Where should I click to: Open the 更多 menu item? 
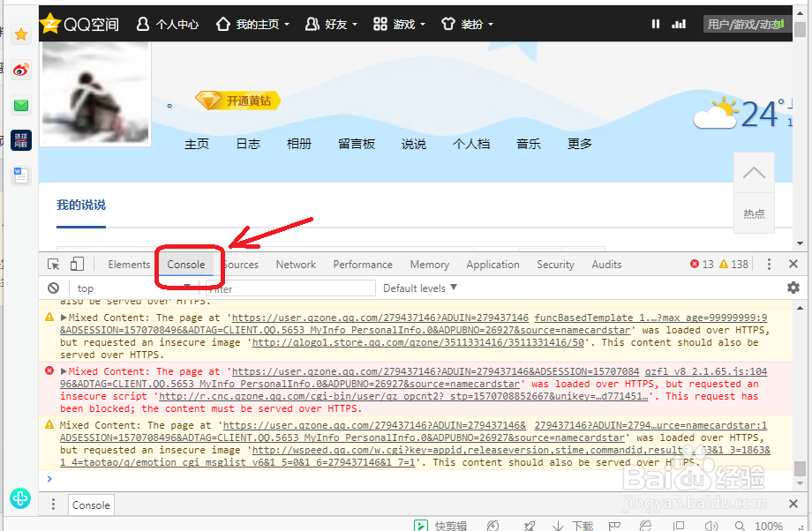[x=580, y=144]
